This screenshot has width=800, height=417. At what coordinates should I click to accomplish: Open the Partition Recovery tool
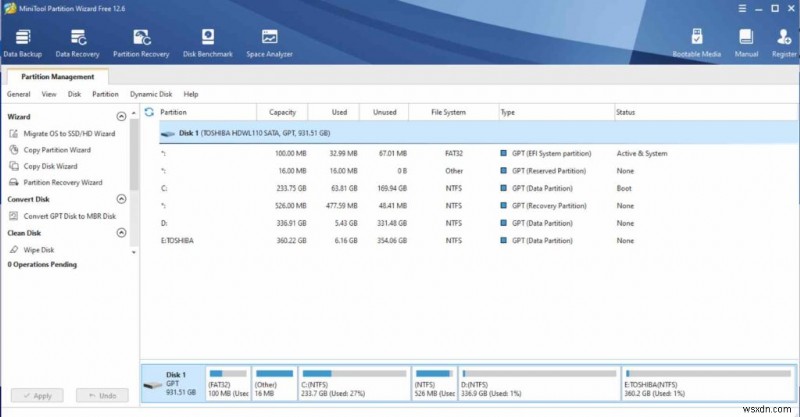pos(141,42)
